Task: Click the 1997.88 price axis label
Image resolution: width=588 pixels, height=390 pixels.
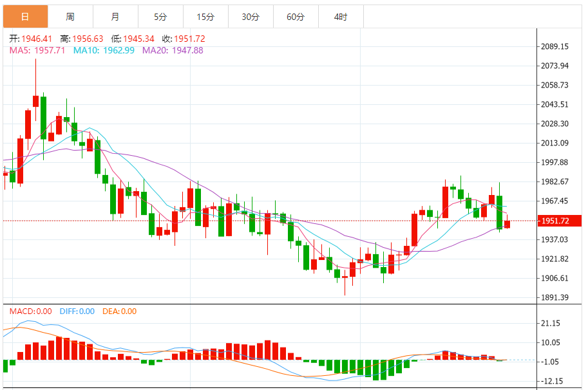Action: 555,162
